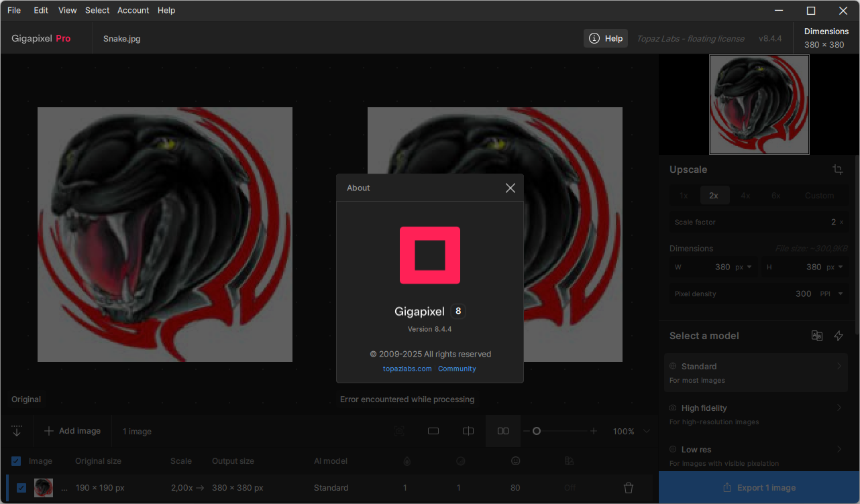Select the Custom upscale option
Screen dimensions: 860x504
[820, 196]
